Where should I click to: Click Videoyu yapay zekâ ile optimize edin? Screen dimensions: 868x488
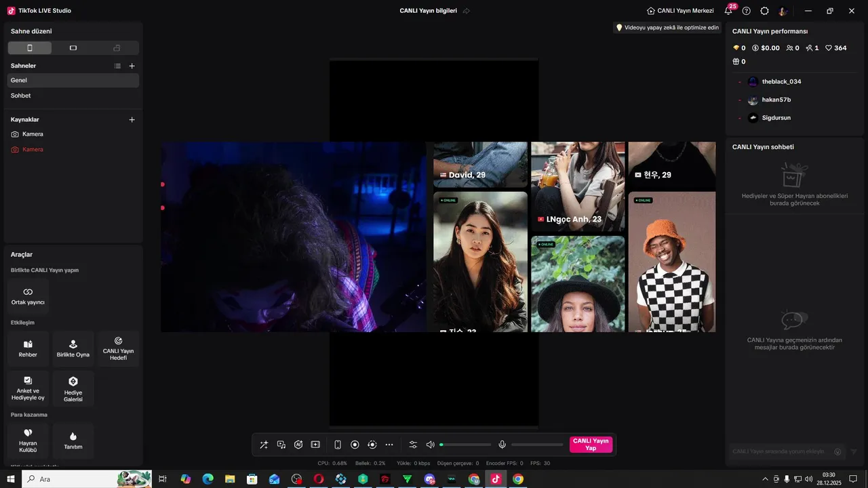click(667, 28)
